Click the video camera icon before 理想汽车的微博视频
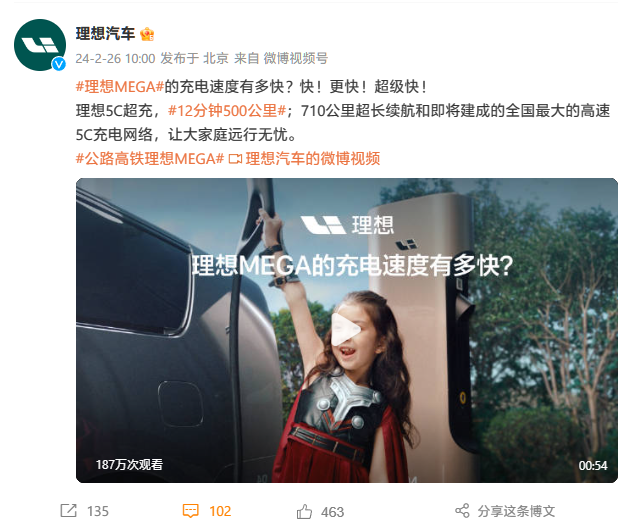This screenshot has height=523, width=635. coord(235,159)
